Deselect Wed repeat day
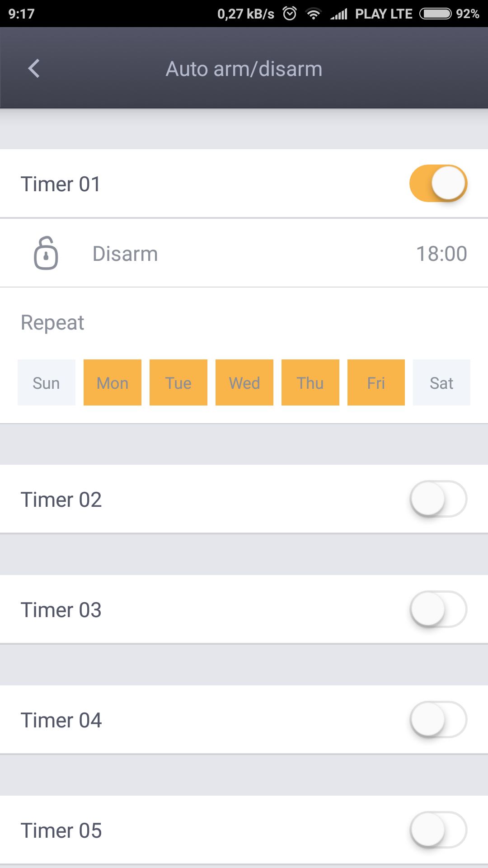This screenshot has width=488, height=868. 244,383
